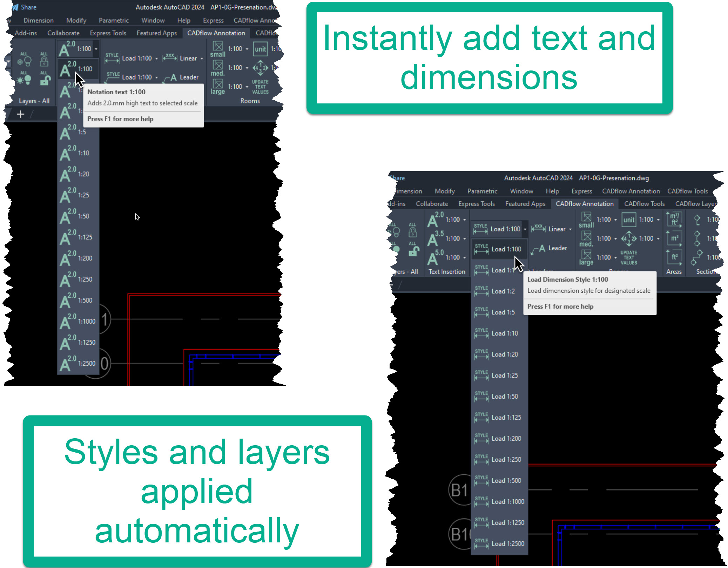This screenshot has height=568, width=728.
Task: Switch to CADflow Layer ribbon tab
Action: point(695,204)
